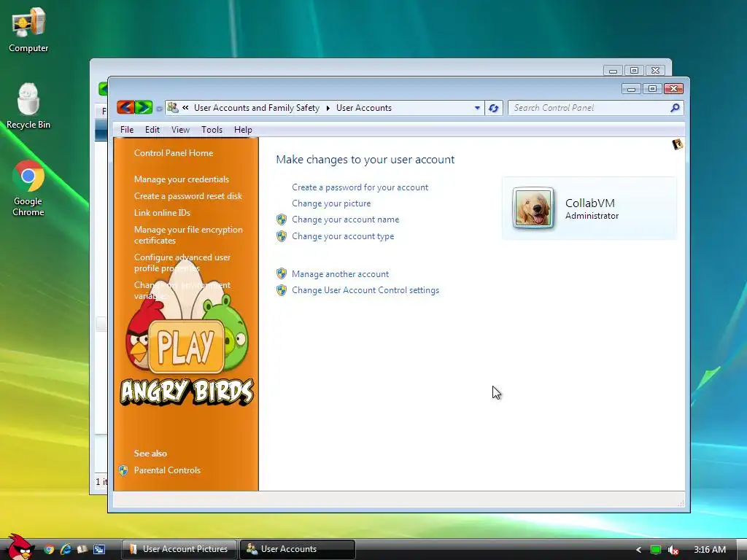Viewport: 747px width, 560px height.
Task: Open the View menu
Action: [x=180, y=130]
